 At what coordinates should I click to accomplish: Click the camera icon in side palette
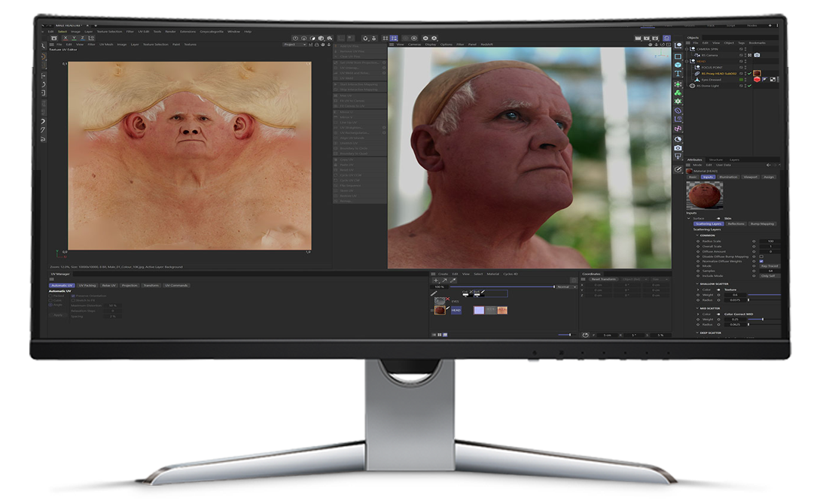[678, 148]
